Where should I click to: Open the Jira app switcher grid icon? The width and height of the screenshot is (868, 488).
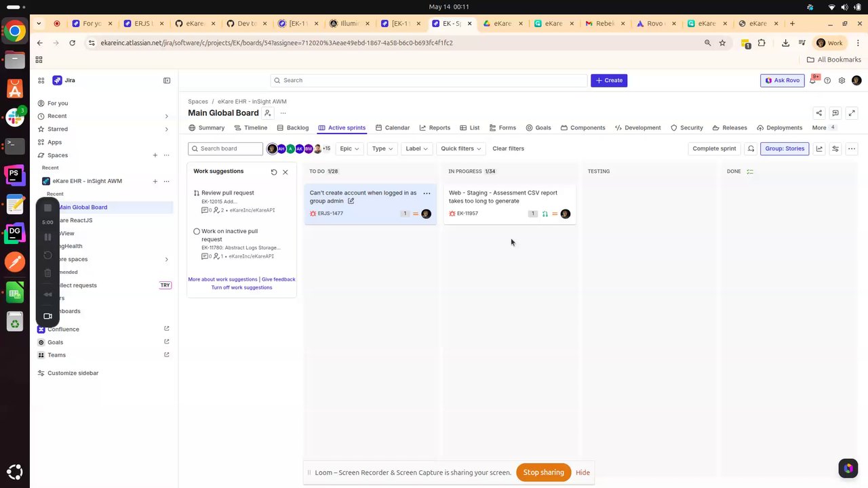(41, 80)
